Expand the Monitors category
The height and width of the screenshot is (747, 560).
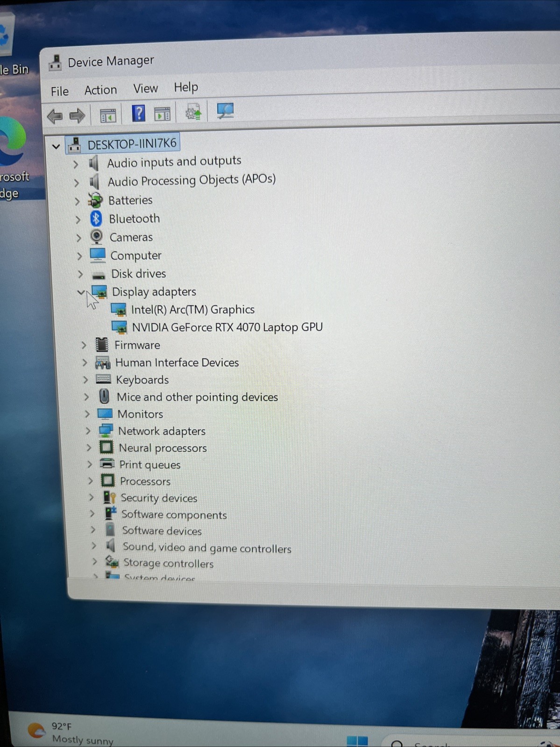[x=87, y=413]
